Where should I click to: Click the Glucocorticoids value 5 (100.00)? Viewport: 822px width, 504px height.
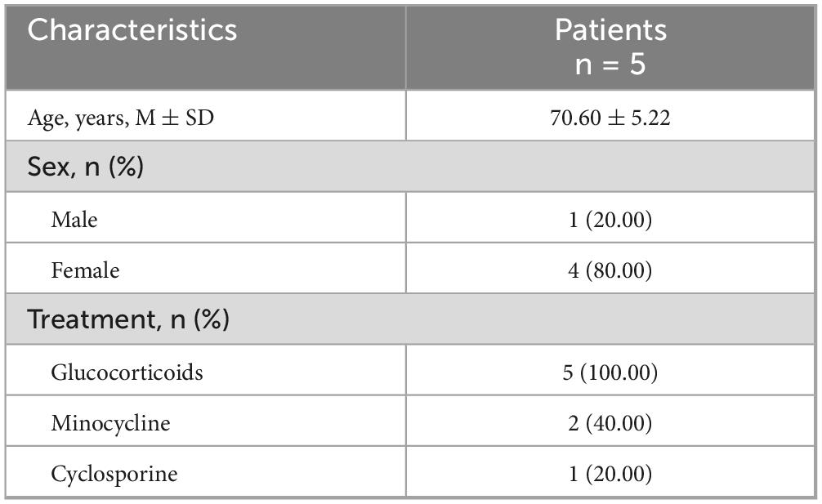(x=610, y=372)
